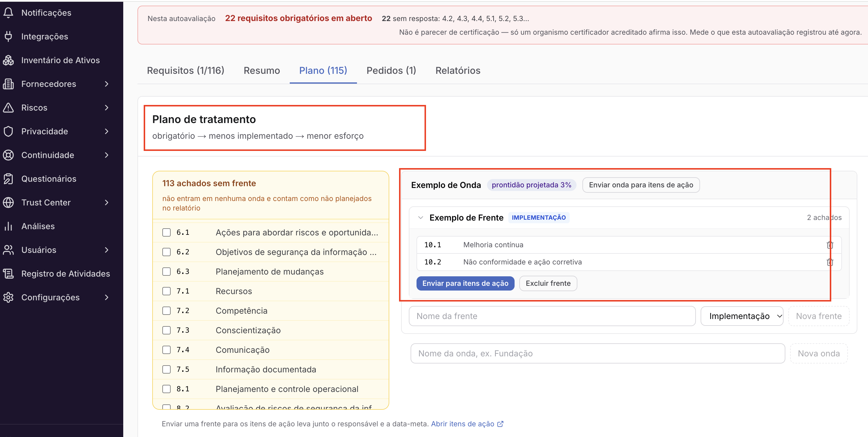Click Enviar onda para itens de ação

tap(641, 185)
